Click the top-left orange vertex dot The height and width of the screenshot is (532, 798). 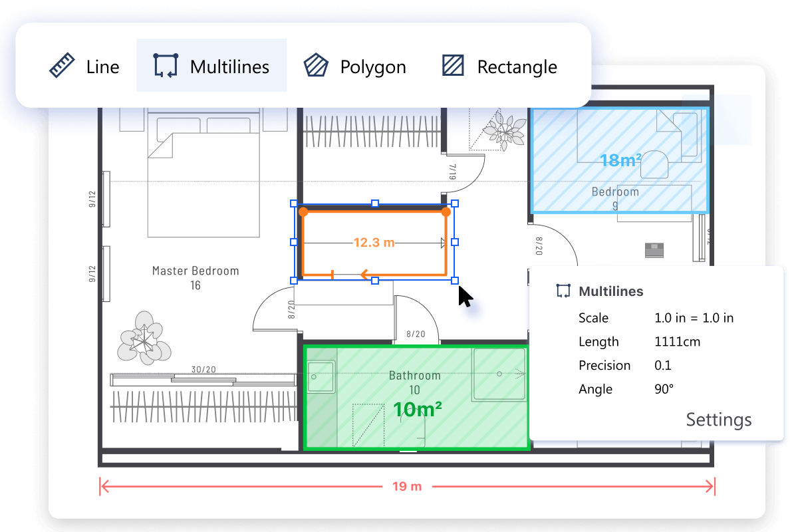pos(303,212)
